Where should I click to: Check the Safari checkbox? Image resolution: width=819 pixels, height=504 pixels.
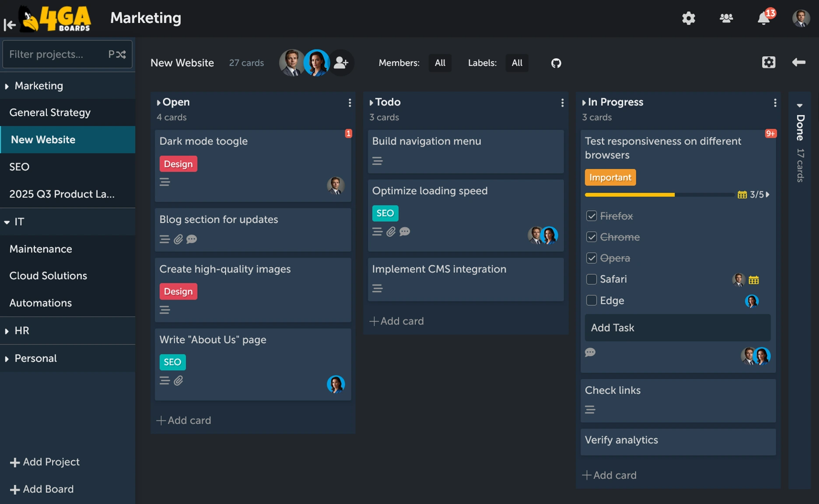tap(591, 279)
